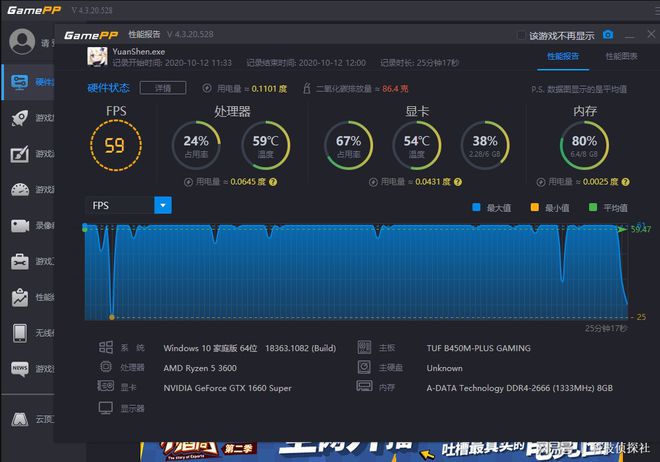This screenshot has width=660, height=462.
Task: Open the toolbox sidebar icon
Action: coord(19,261)
